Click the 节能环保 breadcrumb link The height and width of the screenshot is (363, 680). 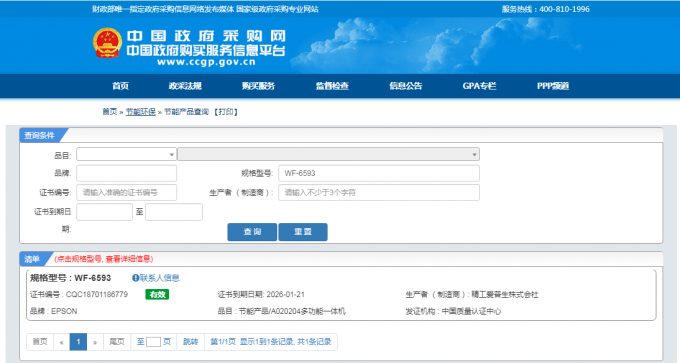click(x=141, y=112)
